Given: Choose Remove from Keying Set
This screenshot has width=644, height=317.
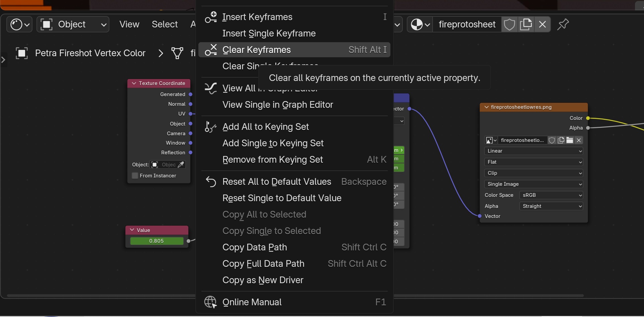Looking at the screenshot, I should pyautogui.click(x=294, y=160).
